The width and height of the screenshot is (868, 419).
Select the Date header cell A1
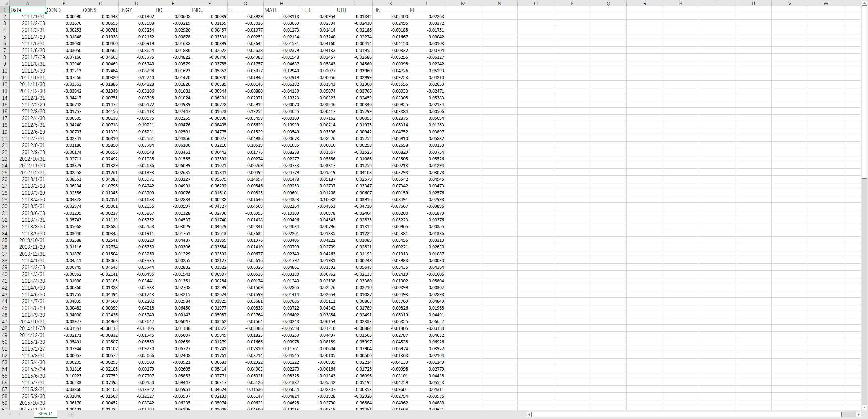pyautogui.click(x=28, y=10)
